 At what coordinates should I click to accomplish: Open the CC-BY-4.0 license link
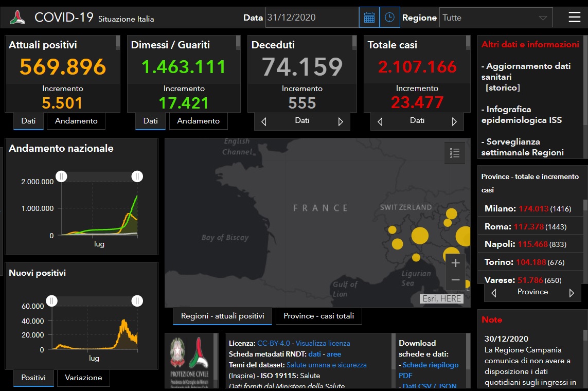tap(274, 343)
